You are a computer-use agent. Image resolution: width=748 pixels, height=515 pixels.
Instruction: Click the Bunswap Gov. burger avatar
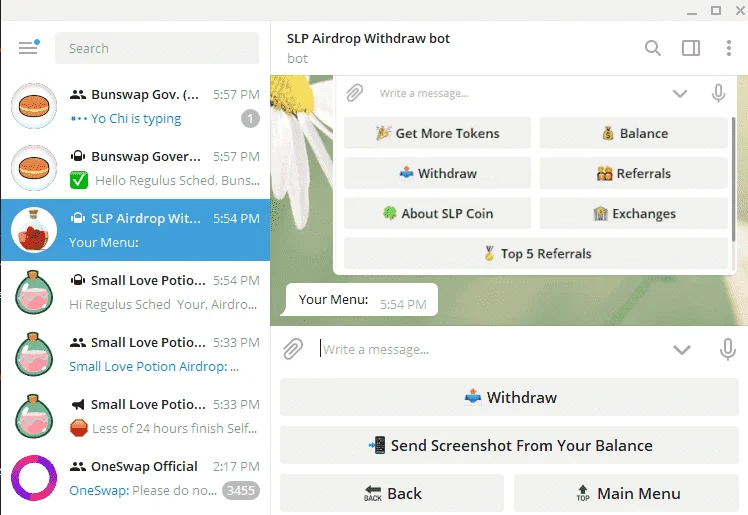[x=34, y=106]
